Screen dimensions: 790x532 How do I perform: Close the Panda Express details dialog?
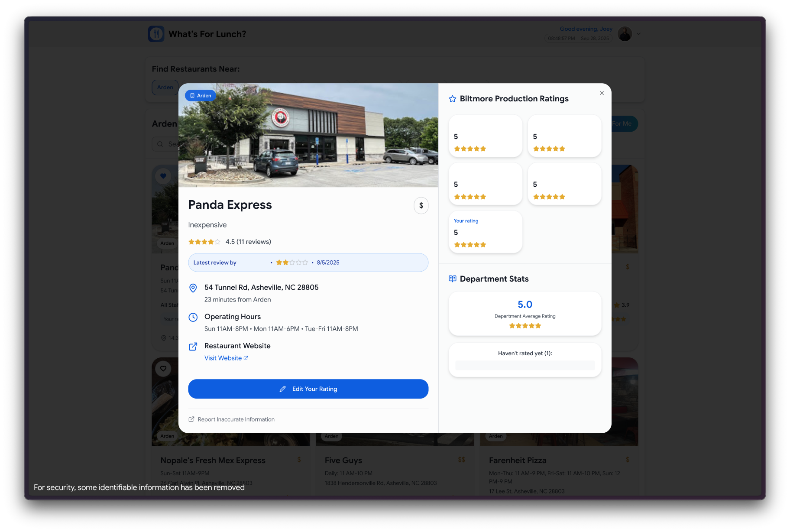coord(602,93)
